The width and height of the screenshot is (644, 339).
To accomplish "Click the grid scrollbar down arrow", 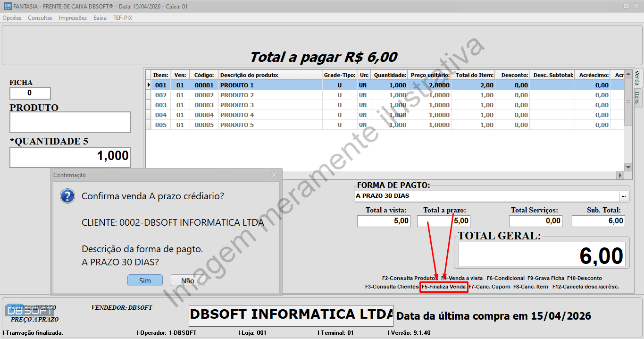I will [627, 167].
